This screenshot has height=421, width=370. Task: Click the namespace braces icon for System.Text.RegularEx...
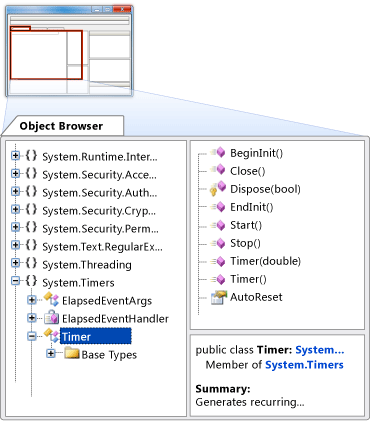coord(31,245)
